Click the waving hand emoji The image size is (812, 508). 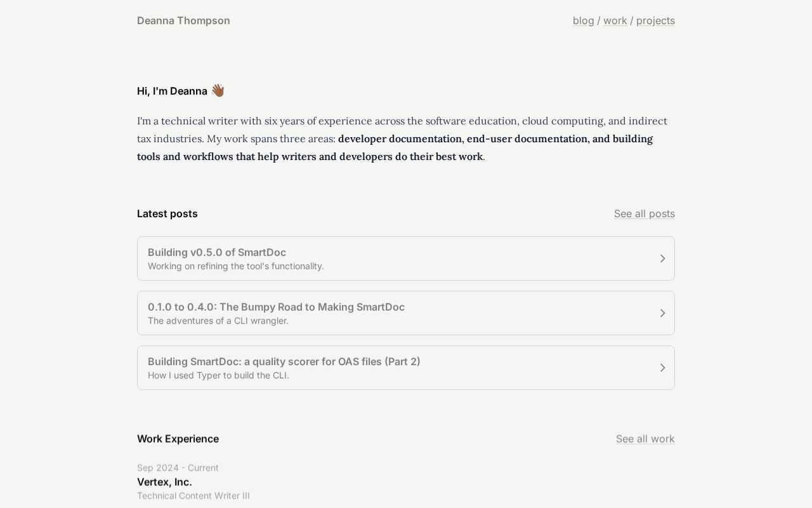click(218, 91)
